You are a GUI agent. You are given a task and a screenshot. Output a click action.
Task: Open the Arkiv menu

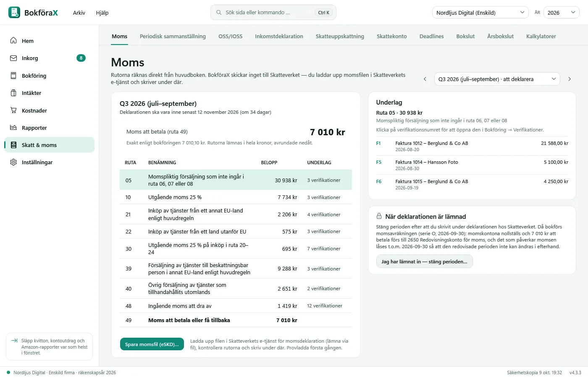(x=79, y=13)
